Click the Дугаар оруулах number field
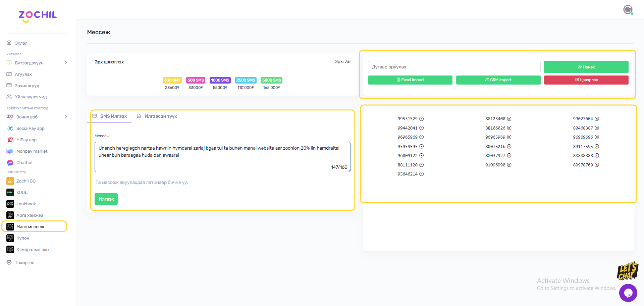This screenshot has width=644, height=306. pyautogui.click(x=454, y=67)
